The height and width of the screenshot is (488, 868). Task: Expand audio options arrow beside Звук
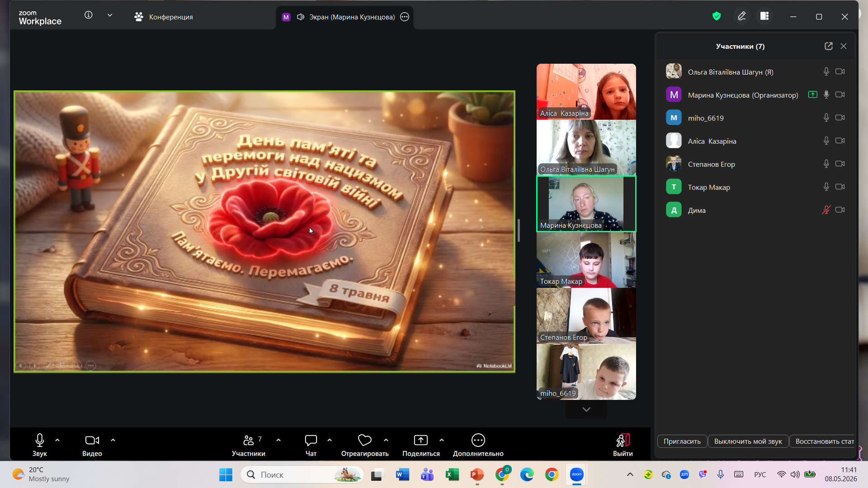(57, 440)
